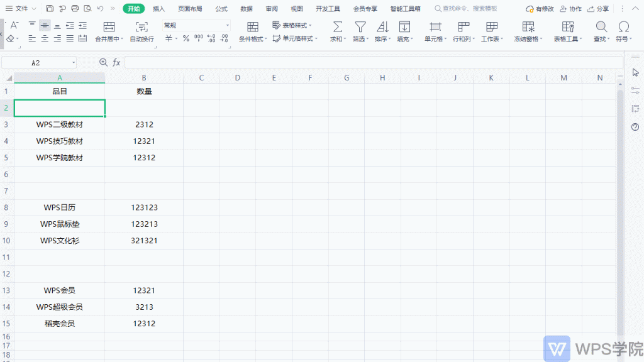
Task: Switch to the 页面布局 tab
Action: click(x=190, y=9)
